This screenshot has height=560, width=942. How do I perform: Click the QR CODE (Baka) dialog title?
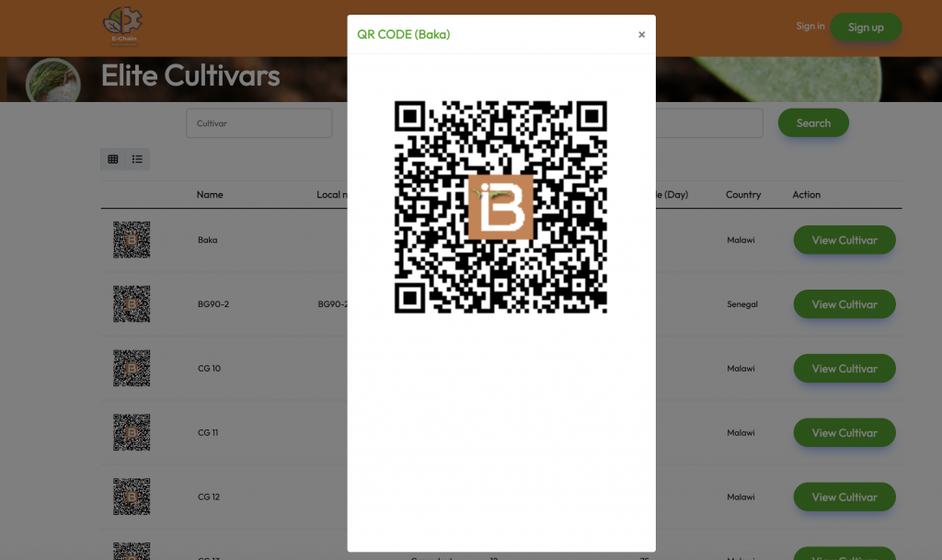[x=404, y=34]
